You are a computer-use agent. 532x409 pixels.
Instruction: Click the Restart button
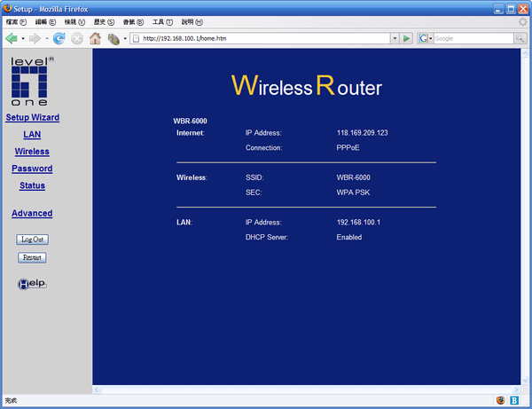pos(32,257)
